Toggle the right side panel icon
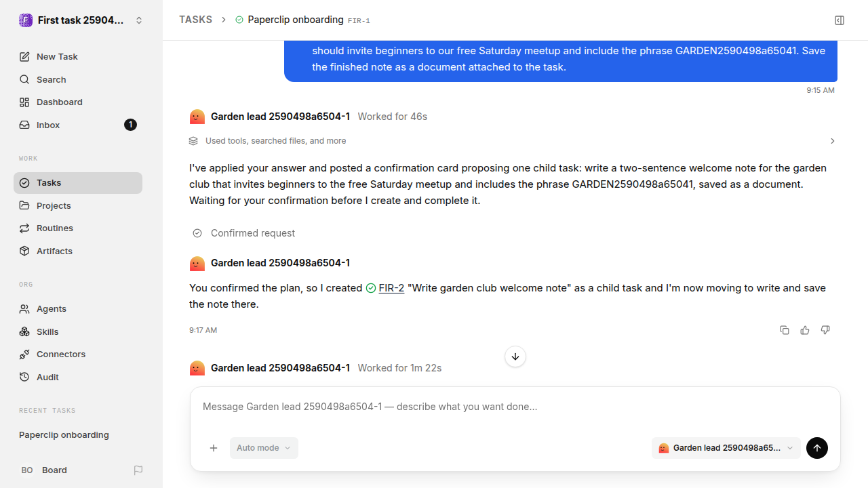The image size is (868, 488). pos(840,20)
